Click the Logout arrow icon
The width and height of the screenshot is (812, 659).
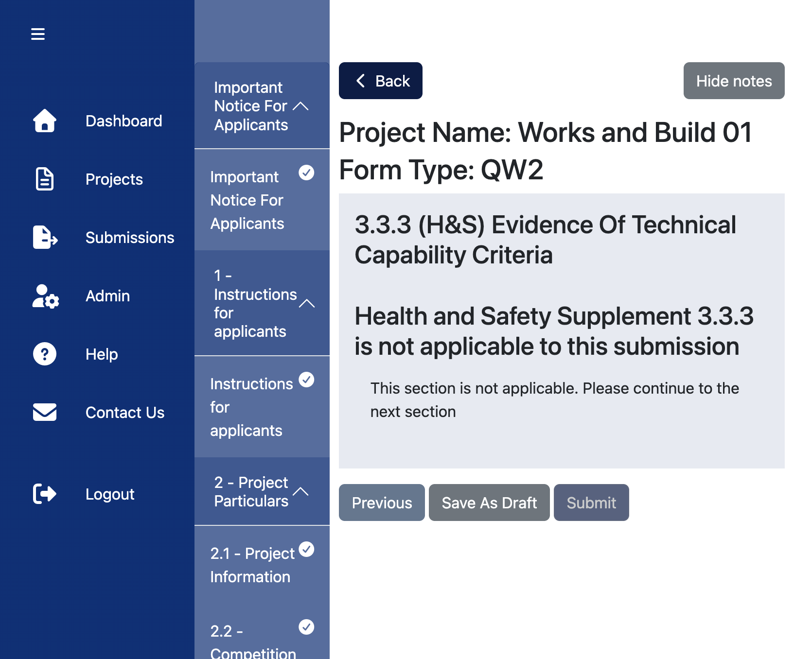point(45,494)
